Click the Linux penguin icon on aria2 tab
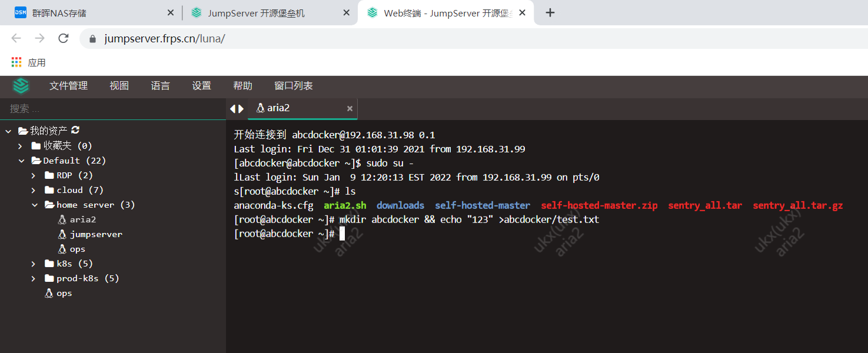 pyautogui.click(x=260, y=108)
